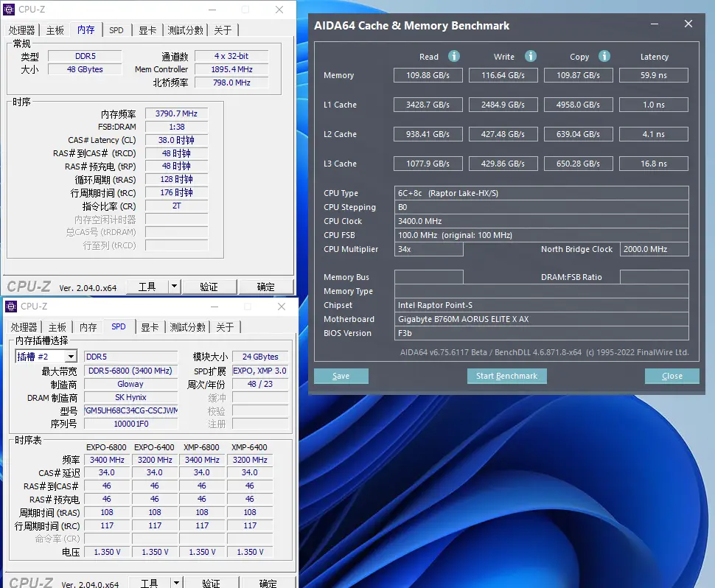The width and height of the screenshot is (715, 588).
Task: Click CPU Multiplier value 34x
Action: 429,249
